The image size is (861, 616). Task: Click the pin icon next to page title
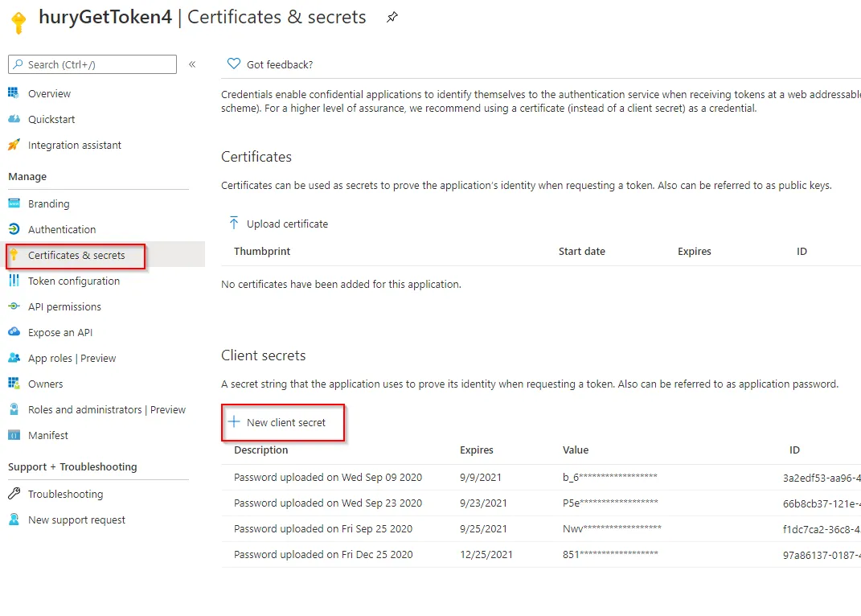[x=392, y=17]
